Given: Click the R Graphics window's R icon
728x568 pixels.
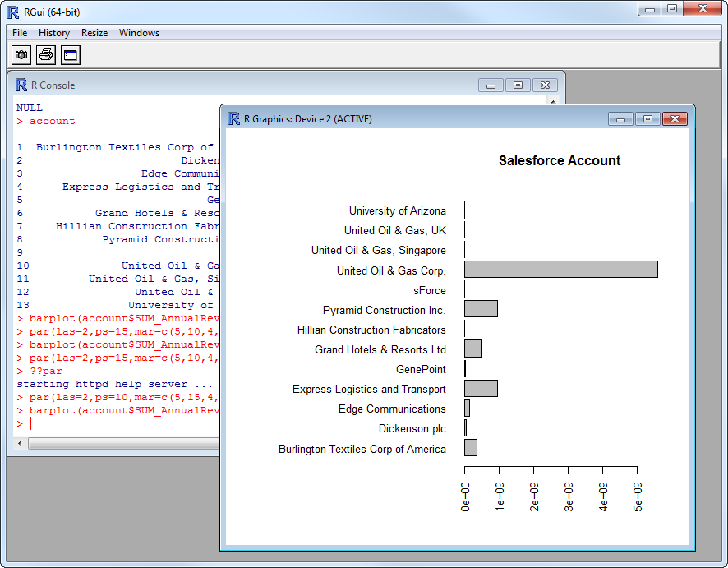Looking at the screenshot, I should point(234,119).
